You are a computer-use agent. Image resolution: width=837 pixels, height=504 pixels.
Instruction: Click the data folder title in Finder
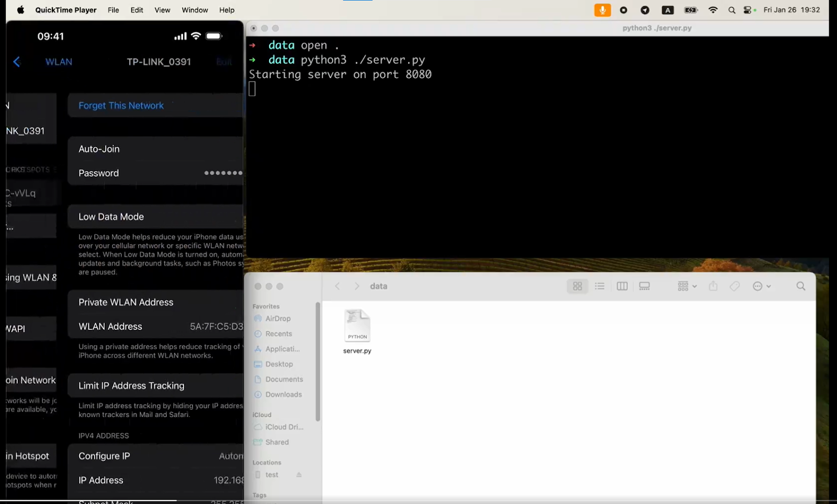pos(379,286)
